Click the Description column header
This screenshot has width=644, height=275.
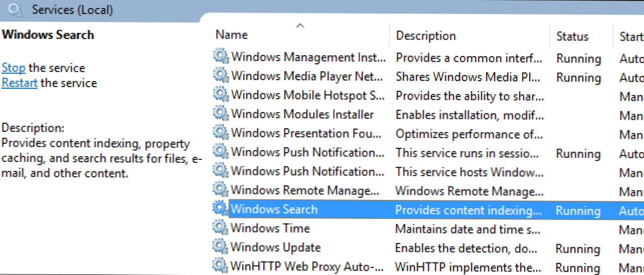tap(426, 36)
